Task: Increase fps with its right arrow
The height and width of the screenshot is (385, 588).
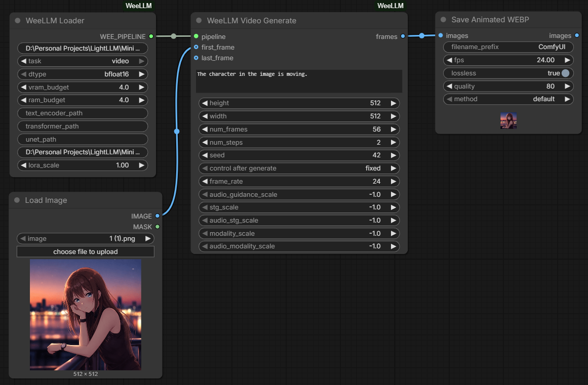Action: coord(567,60)
